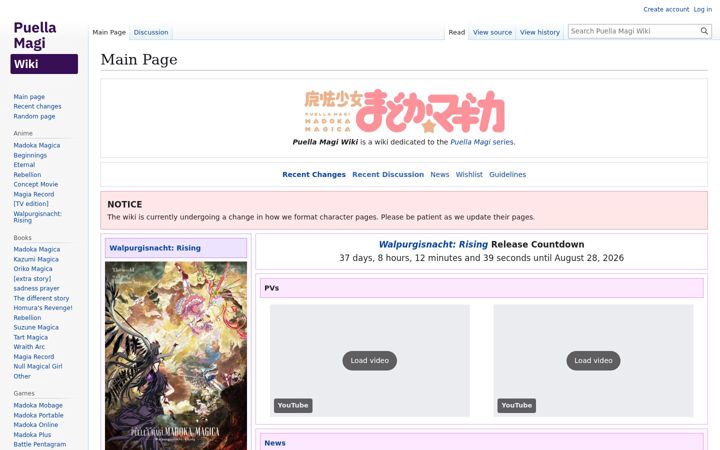Image resolution: width=720 pixels, height=450 pixels.
Task: Open Null Magical Girl sidebar link
Action: point(38,367)
